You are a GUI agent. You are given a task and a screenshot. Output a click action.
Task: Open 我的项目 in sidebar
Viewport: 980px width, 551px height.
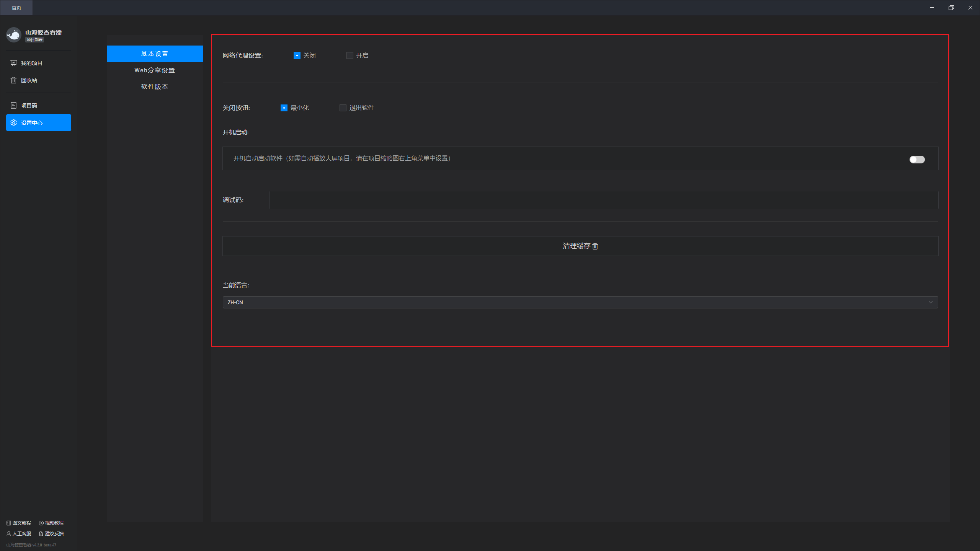click(31, 63)
